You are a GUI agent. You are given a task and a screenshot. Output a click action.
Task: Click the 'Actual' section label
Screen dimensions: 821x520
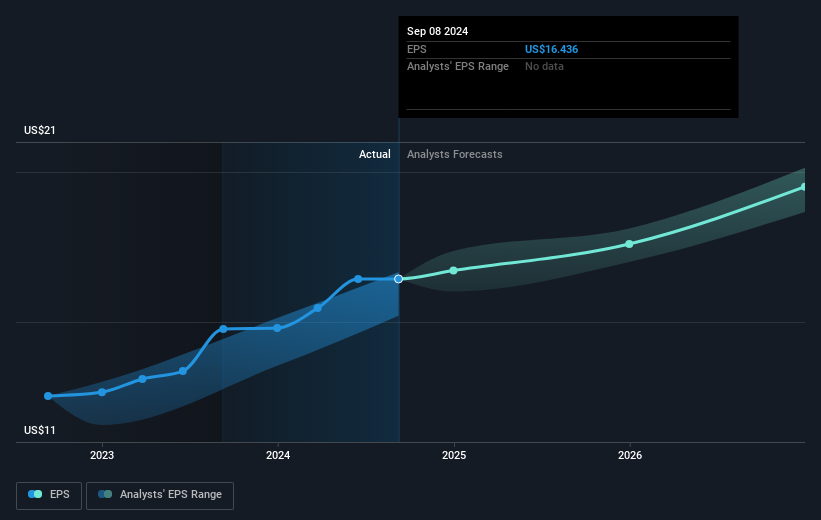click(374, 154)
